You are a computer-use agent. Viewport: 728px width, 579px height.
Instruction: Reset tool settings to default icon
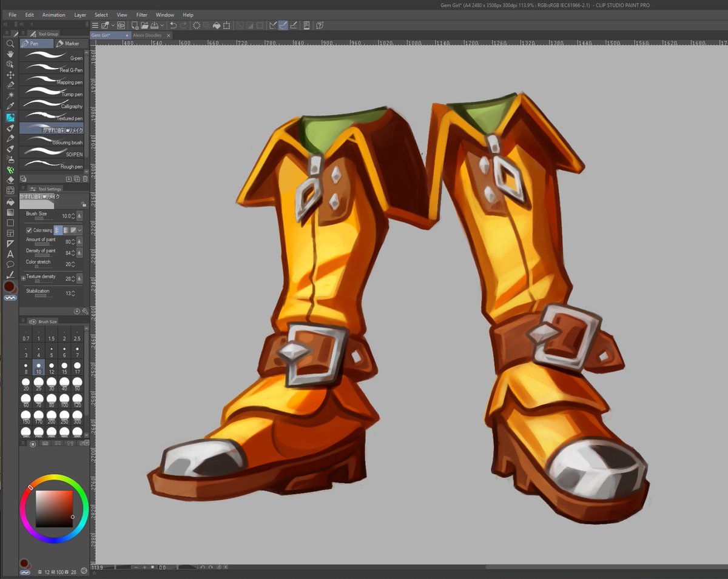77,311
